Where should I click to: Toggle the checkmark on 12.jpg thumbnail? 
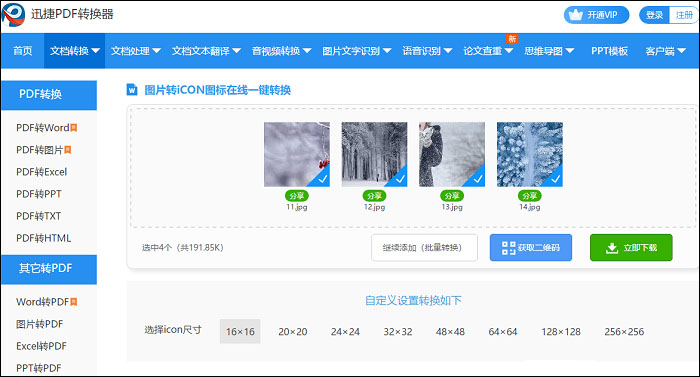[x=400, y=179]
